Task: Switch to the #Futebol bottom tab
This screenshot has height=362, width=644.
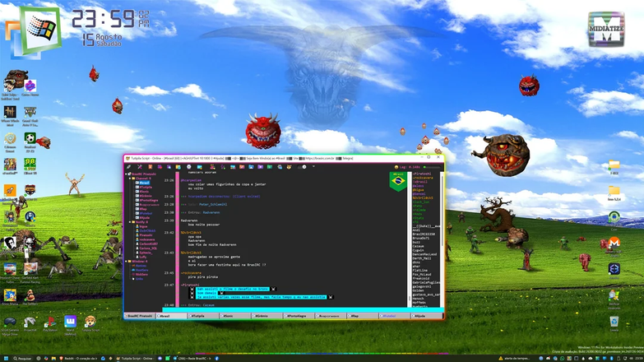Action: (394, 316)
